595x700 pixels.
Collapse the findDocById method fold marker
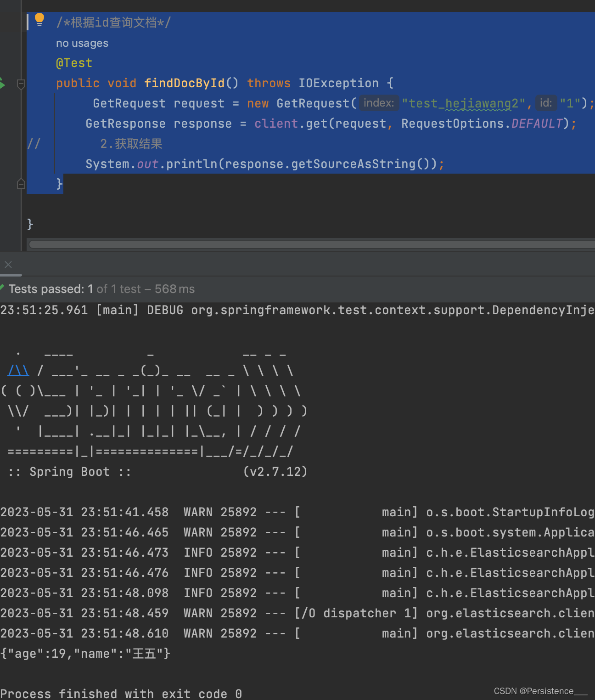point(21,84)
